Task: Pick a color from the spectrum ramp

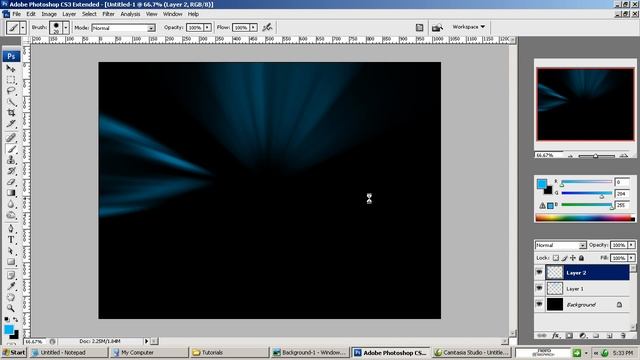Action: click(585, 218)
